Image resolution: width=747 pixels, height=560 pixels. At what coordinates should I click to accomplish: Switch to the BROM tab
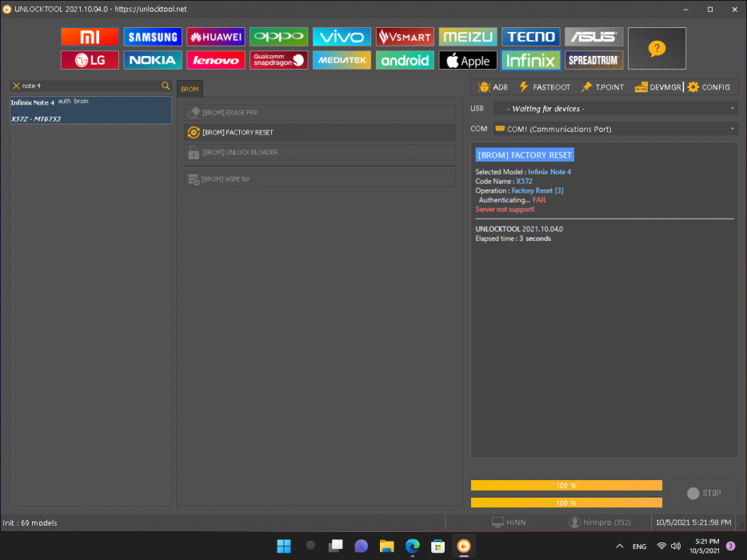[x=190, y=89]
